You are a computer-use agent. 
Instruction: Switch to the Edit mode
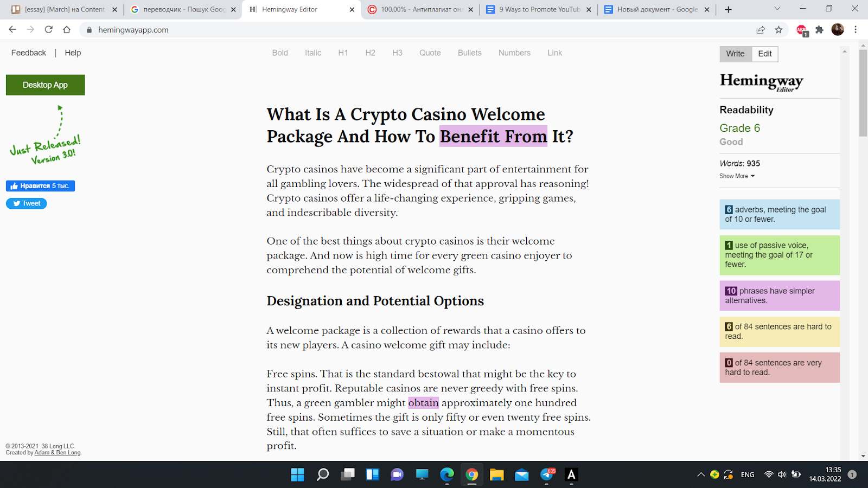point(765,54)
